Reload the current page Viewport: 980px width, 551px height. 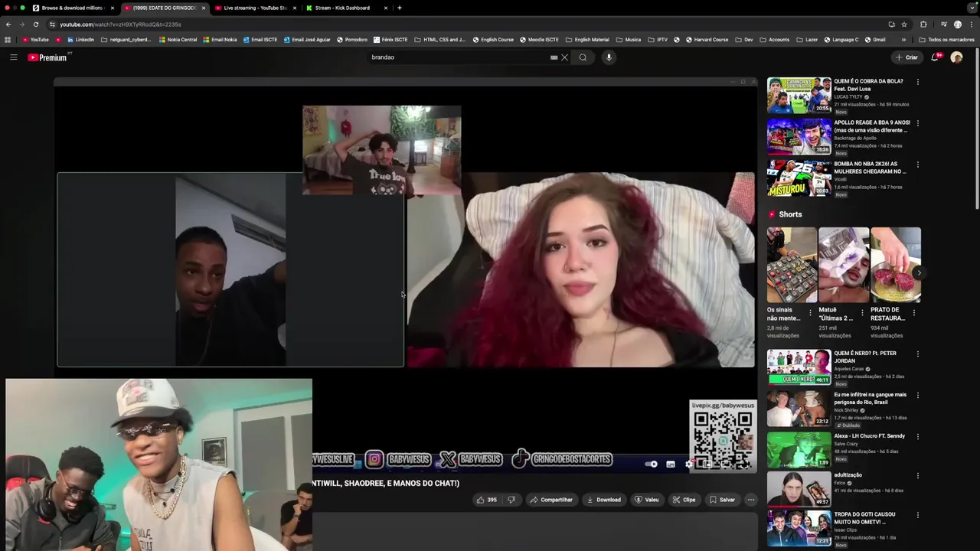click(35, 24)
